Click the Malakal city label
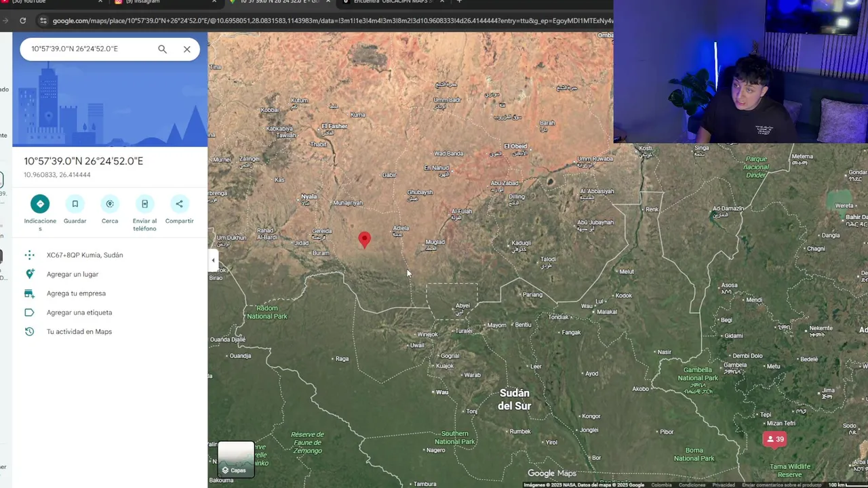Viewport: 868px width, 488px height. tap(607, 312)
